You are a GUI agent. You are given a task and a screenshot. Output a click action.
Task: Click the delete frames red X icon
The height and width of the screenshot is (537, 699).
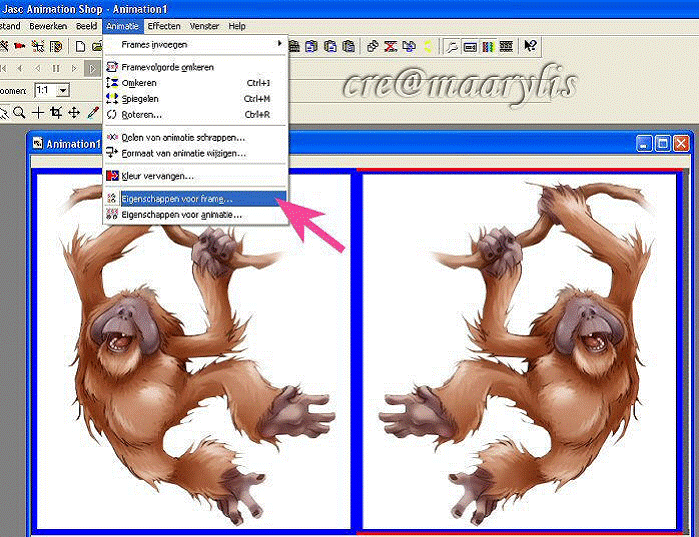[391, 46]
